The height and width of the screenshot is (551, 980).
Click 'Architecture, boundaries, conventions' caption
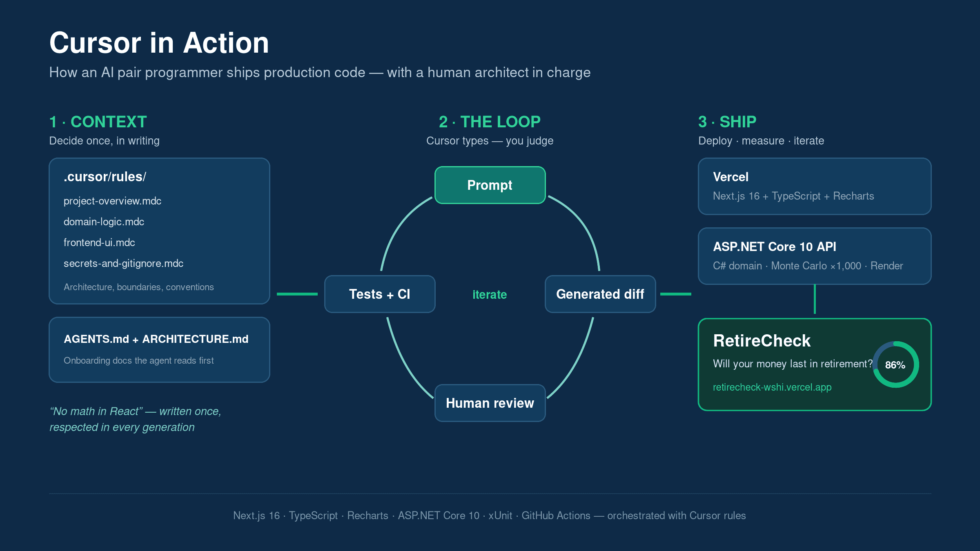139,287
